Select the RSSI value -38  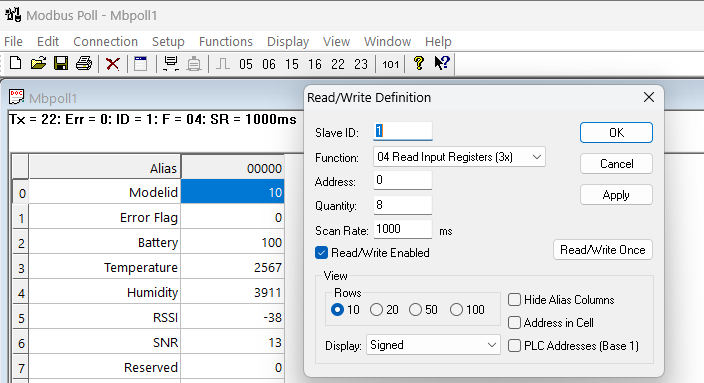pos(233,317)
